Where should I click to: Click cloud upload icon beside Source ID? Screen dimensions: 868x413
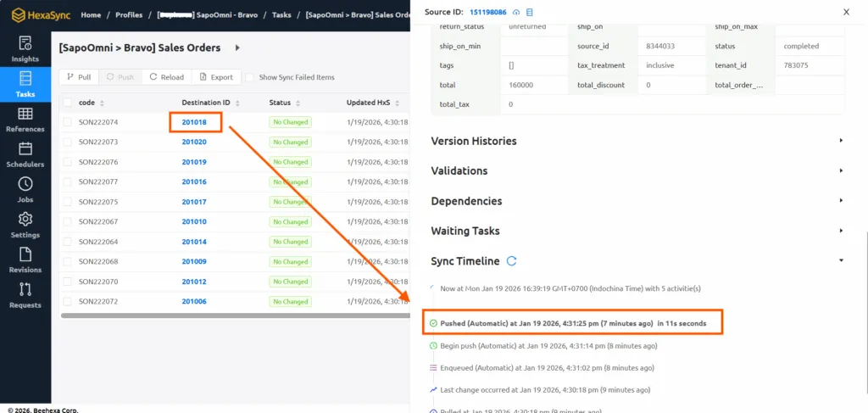tap(516, 12)
